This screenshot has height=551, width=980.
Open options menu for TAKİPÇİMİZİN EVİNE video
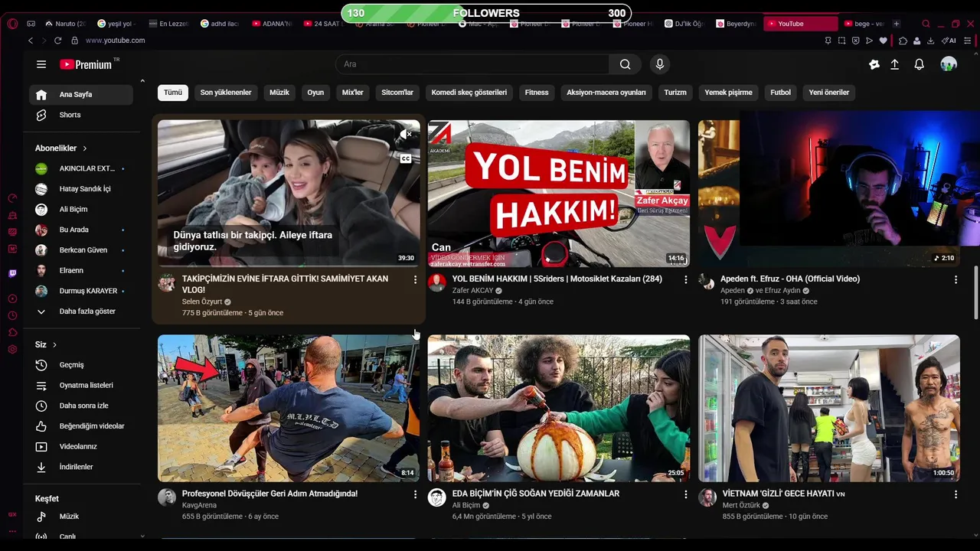[x=415, y=280]
